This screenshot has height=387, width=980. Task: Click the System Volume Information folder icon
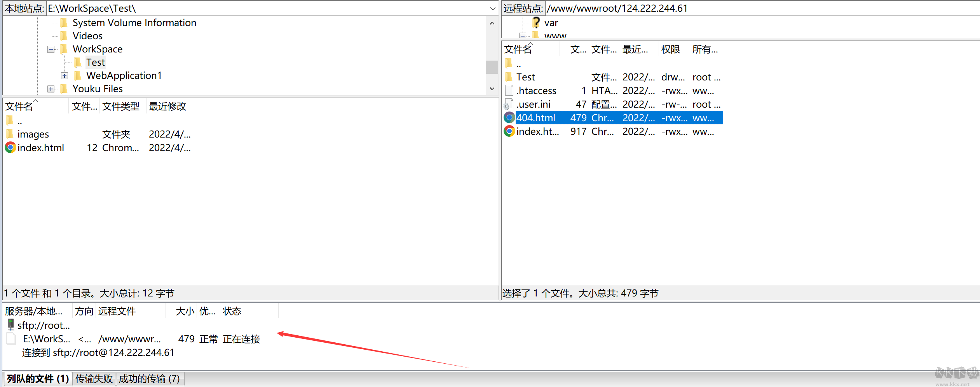pyautogui.click(x=65, y=23)
